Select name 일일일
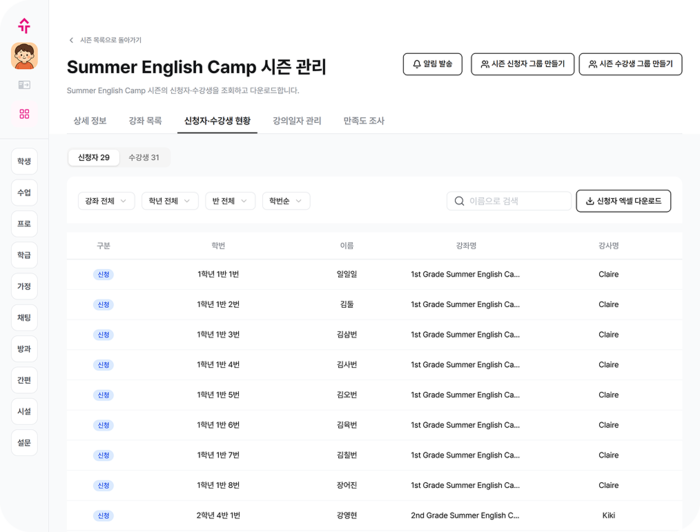This screenshot has width=700, height=532. pos(347,274)
